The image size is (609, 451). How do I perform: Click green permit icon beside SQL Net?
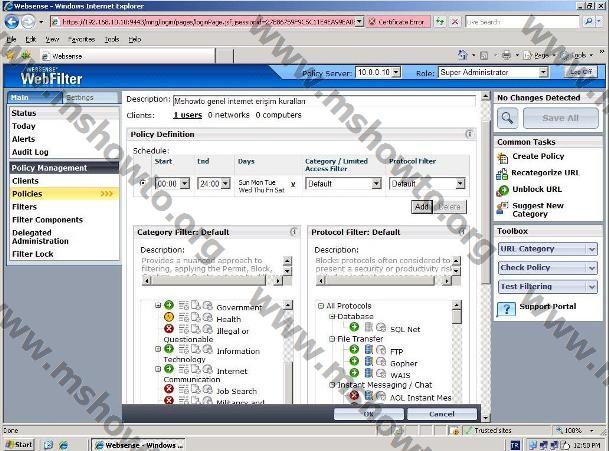pyautogui.click(x=354, y=327)
